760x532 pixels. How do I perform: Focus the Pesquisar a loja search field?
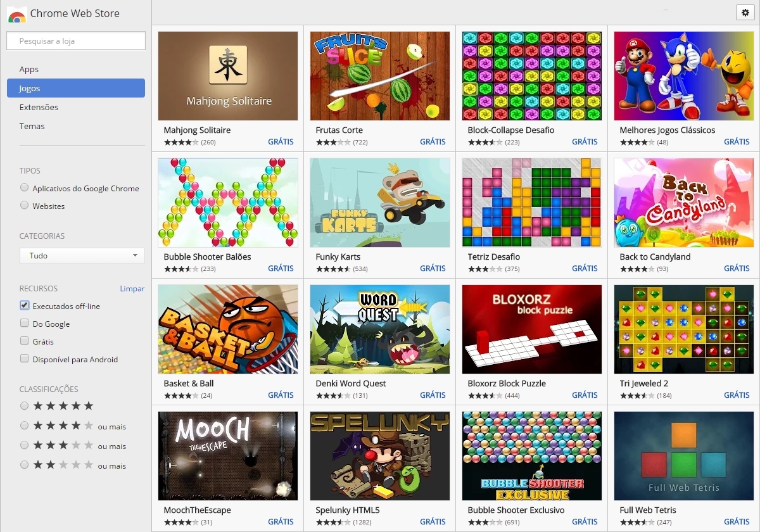tap(76, 41)
